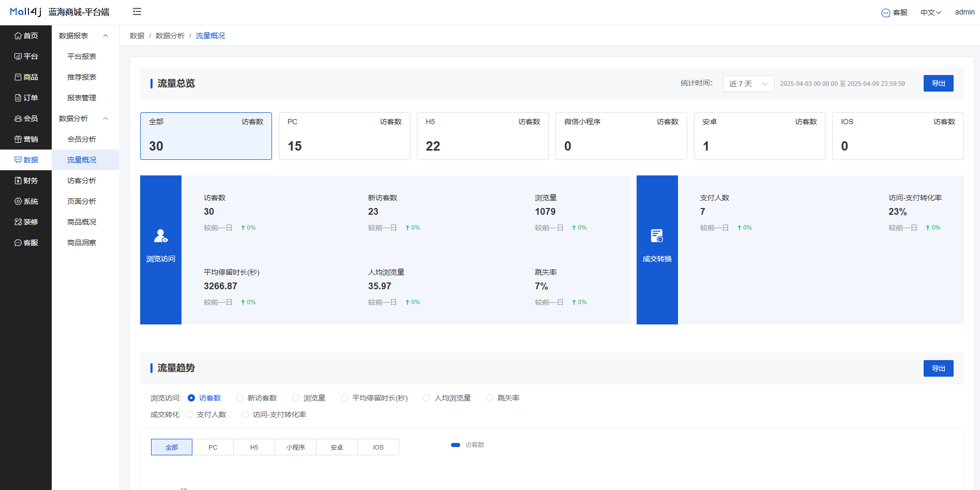Go to 首页 in the sidebar

click(26, 36)
